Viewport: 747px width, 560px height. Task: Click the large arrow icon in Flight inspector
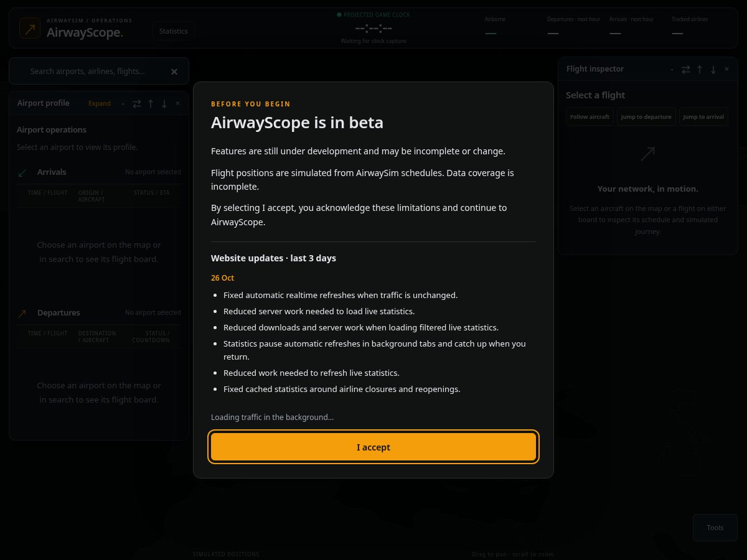pos(647,154)
